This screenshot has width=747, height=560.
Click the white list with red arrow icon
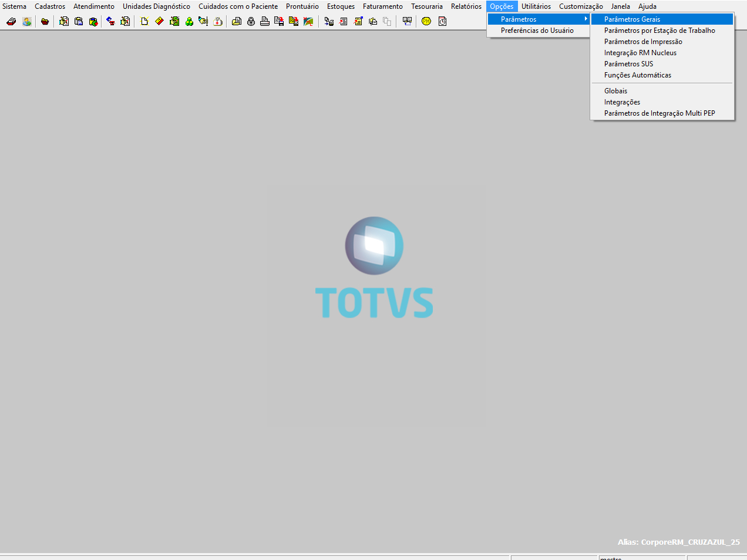(344, 21)
